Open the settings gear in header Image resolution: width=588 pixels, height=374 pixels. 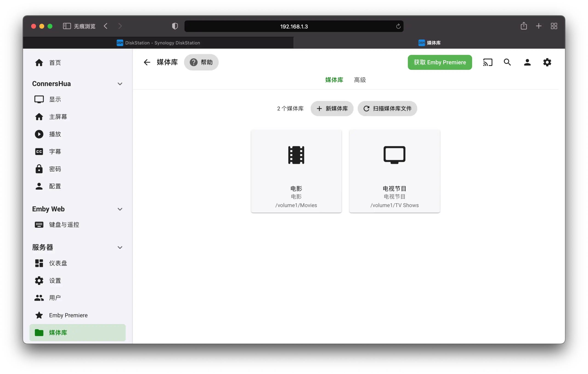click(x=547, y=62)
